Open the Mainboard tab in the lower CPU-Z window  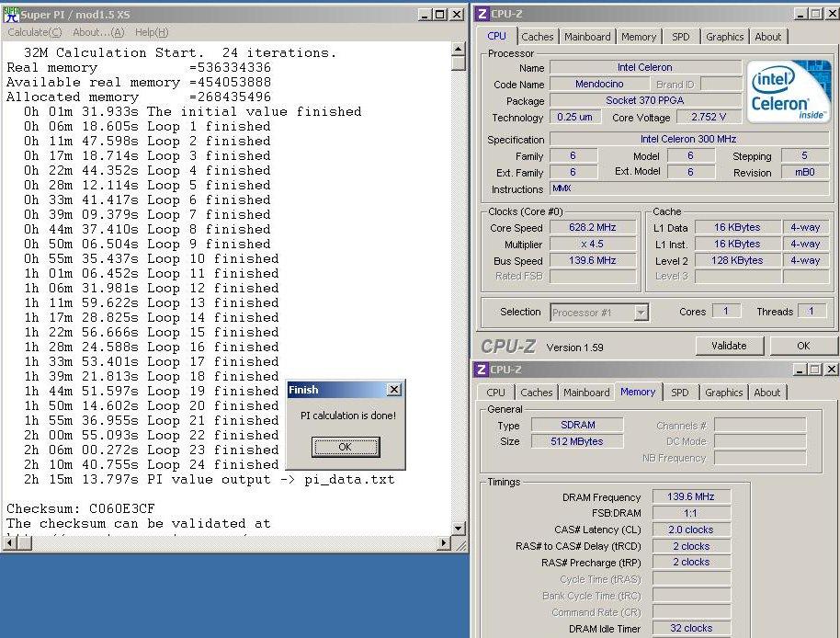coord(586,393)
